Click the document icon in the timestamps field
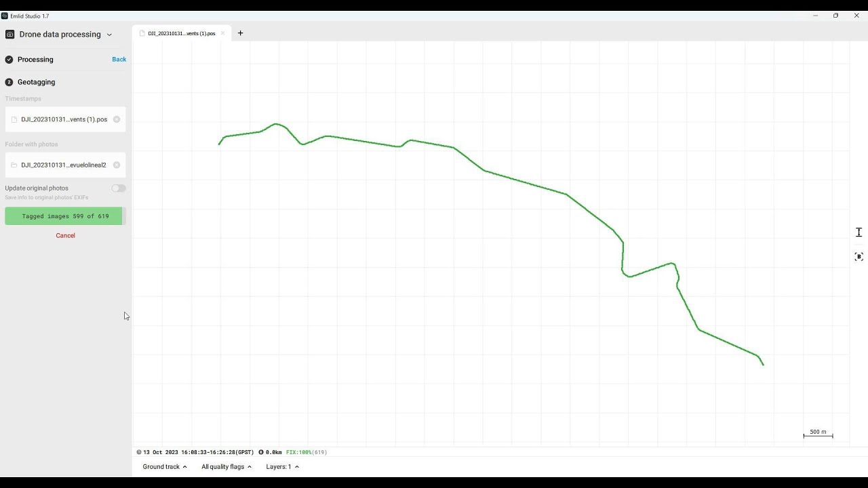Screen dimensions: 868x488 coord(14,119)
